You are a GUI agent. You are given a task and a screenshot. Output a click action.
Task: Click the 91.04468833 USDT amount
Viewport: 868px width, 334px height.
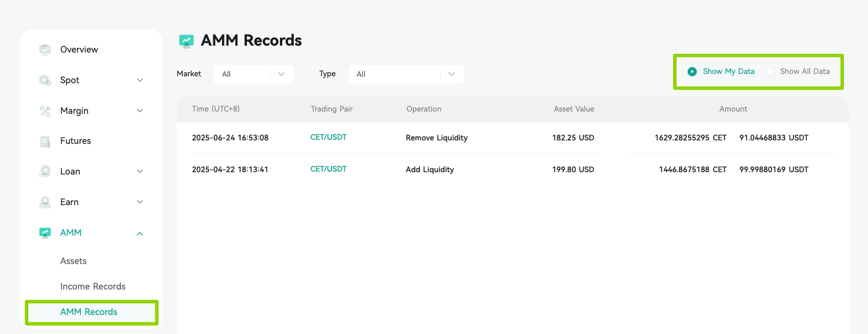click(774, 138)
